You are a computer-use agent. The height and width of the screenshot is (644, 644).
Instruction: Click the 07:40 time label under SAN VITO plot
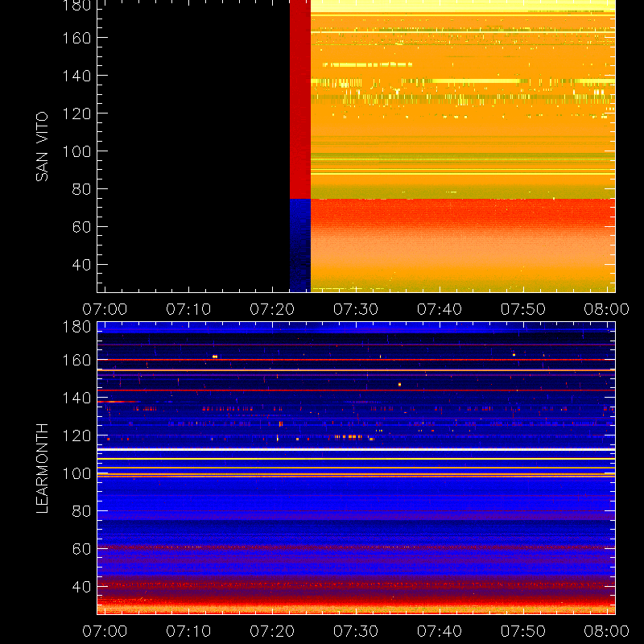pos(440,309)
